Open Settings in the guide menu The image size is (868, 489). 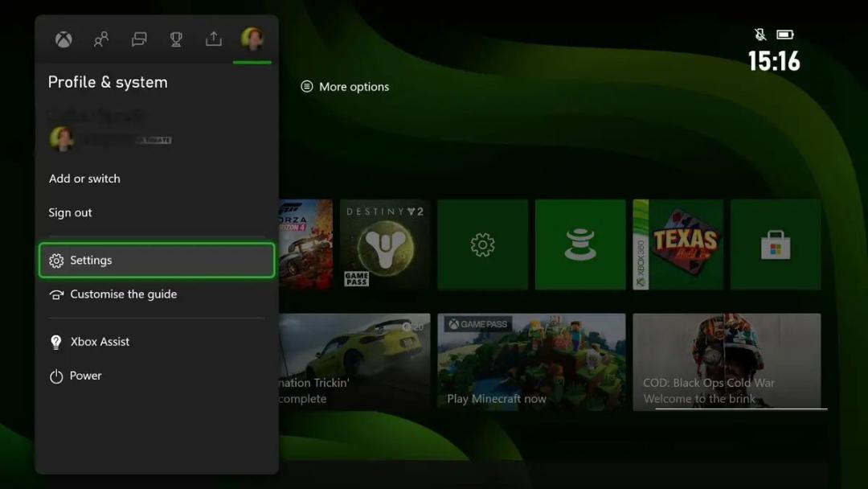tap(157, 261)
